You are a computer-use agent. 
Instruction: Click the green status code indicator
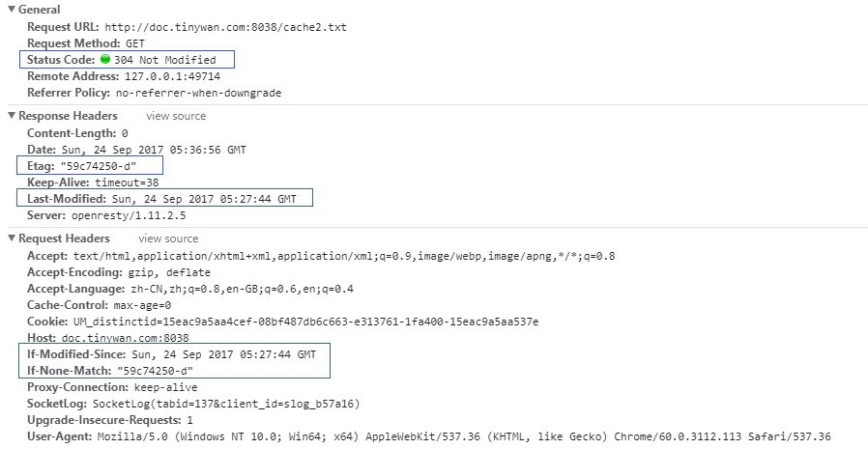105,59
